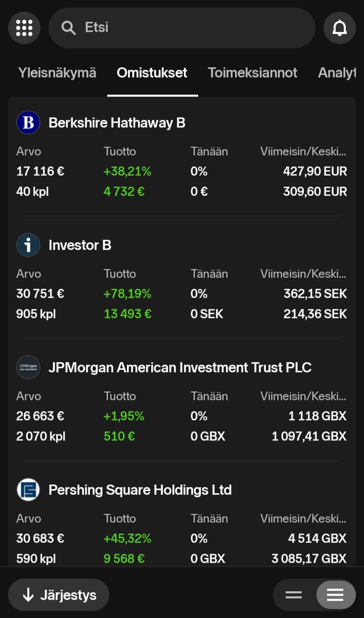Open the partially visible Analyysi tab

click(x=337, y=73)
